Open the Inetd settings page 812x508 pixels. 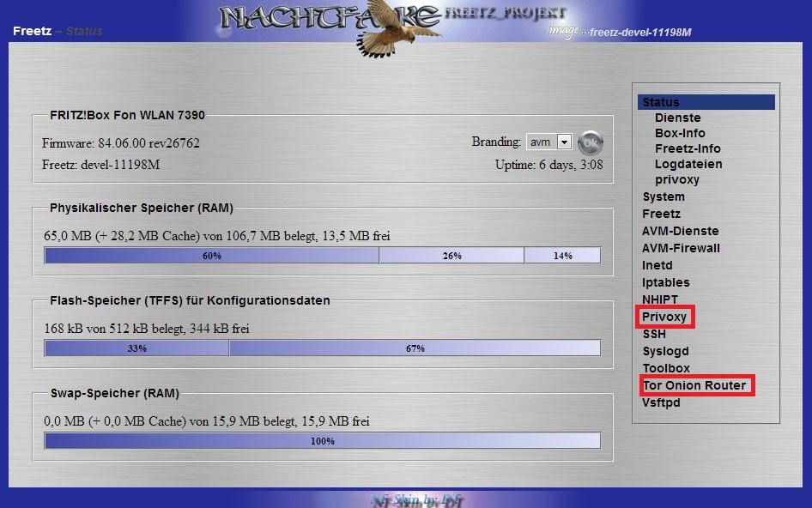[657, 265]
